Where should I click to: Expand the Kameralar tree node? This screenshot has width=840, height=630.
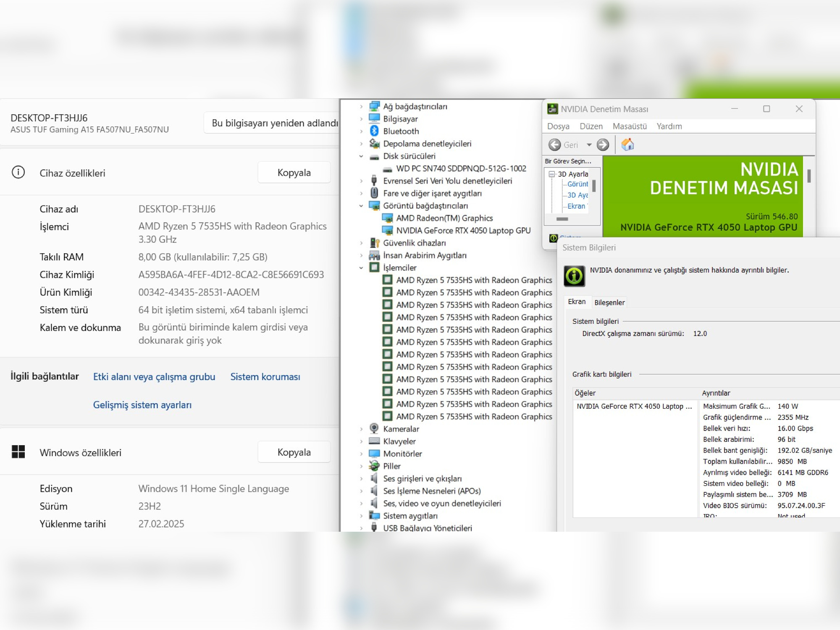tap(361, 429)
